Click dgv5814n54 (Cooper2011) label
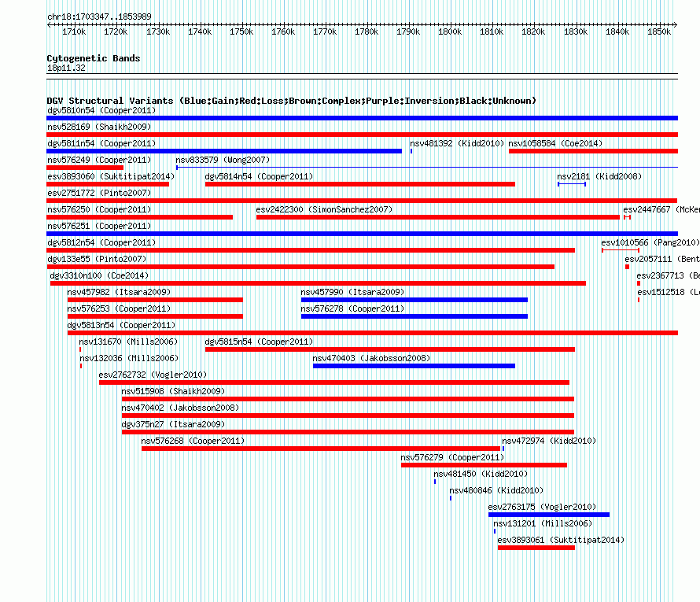 259,176
